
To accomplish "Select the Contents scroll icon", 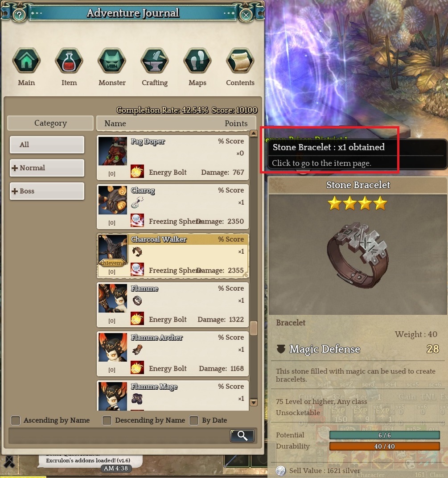I will click(x=240, y=61).
